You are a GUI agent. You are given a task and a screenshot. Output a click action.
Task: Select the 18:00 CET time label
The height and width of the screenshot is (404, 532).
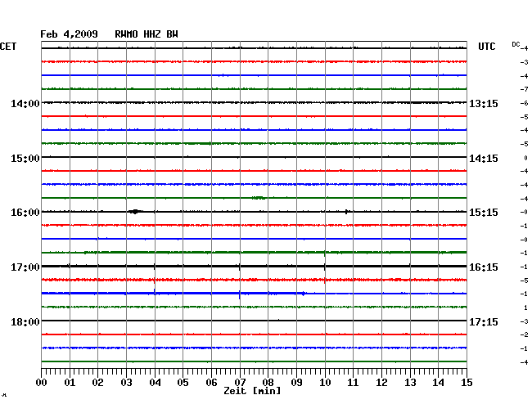[25, 321]
